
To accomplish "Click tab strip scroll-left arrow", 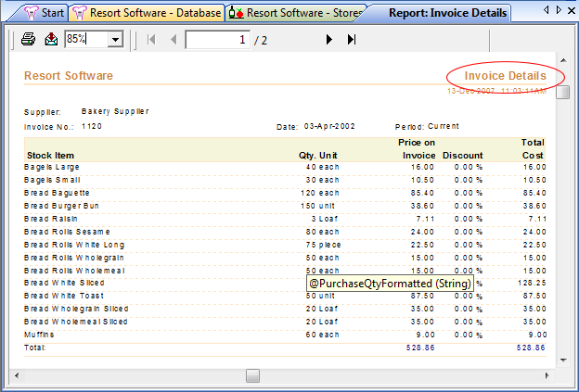I will (547, 10).
